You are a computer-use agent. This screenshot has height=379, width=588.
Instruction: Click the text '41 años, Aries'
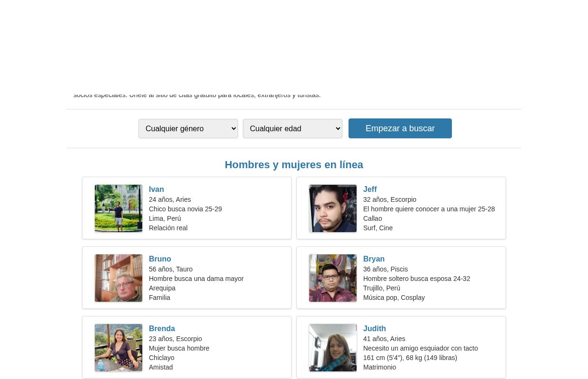tap(384, 339)
